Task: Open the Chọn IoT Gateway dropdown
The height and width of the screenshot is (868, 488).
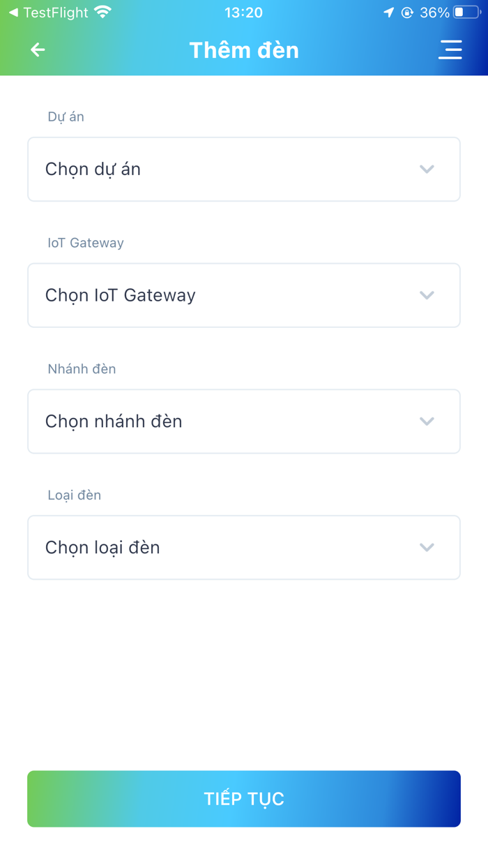Action: pos(244,295)
